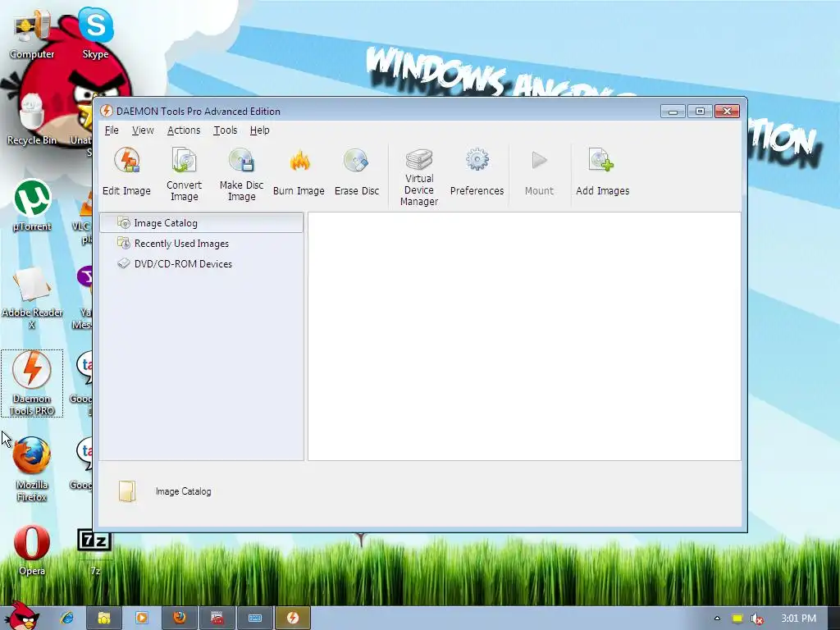The image size is (840, 630).
Task: Maximize the DAEMON Tools window
Action: coord(700,111)
